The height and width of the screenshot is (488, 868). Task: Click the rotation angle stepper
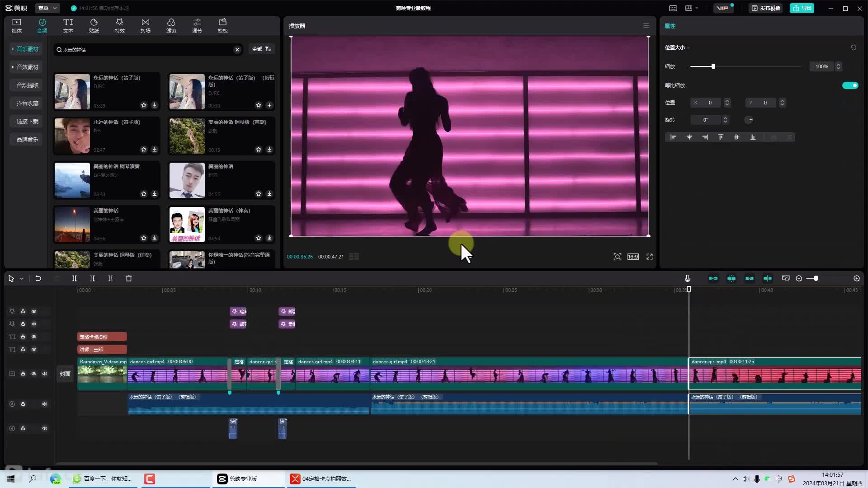[x=725, y=120]
